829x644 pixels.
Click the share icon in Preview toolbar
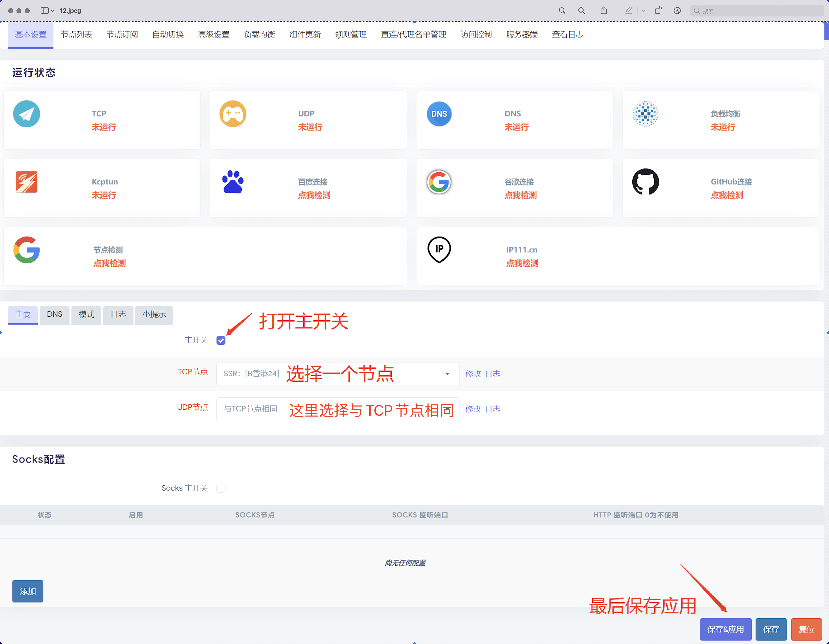(604, 11)
